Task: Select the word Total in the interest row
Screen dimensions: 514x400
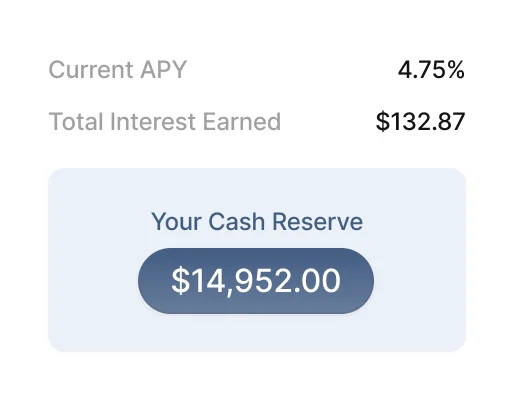Action: pyautogui.click(x=76, y=121)
